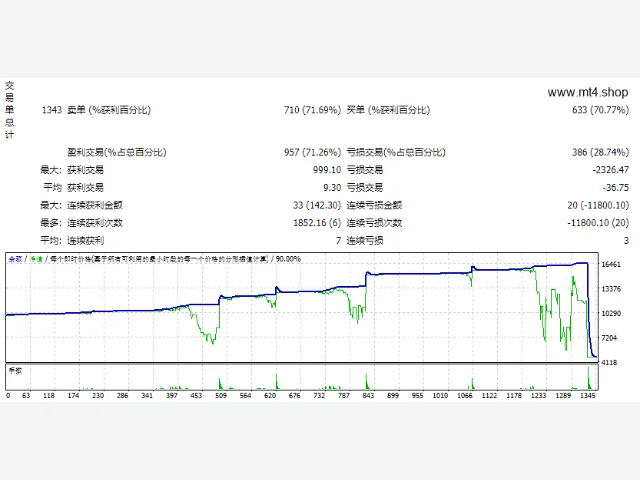Image resolution: width=640 pixels, height=480 pixels.
Task: Select the '连续获利次数' label
Action: (95, 223)
